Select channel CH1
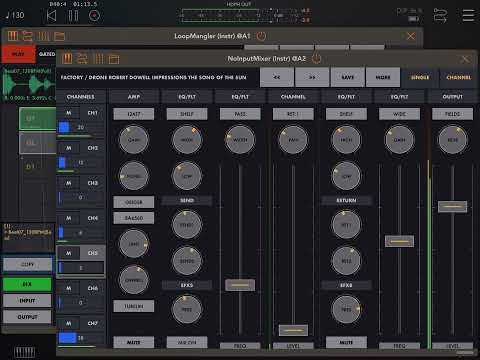The width and height of the screenshot is (480, 360). [93, 113]
